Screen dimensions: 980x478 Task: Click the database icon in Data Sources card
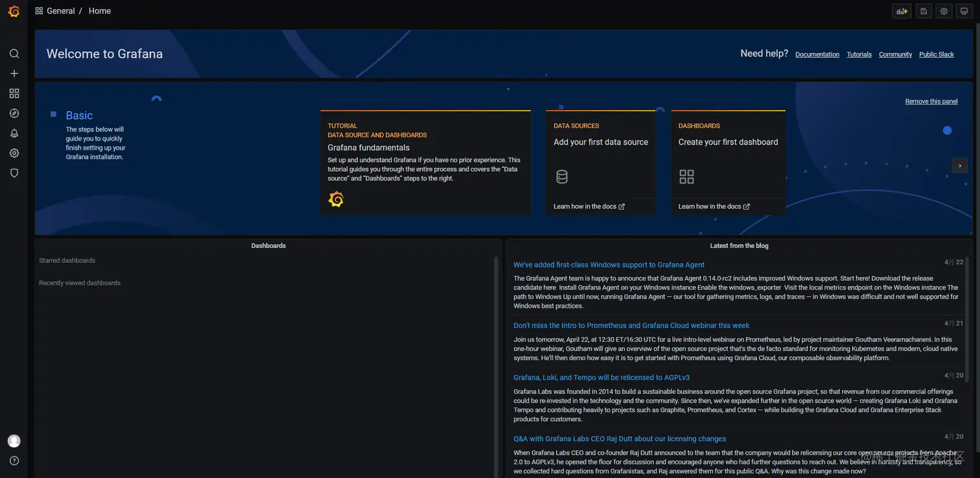point(562,177)
